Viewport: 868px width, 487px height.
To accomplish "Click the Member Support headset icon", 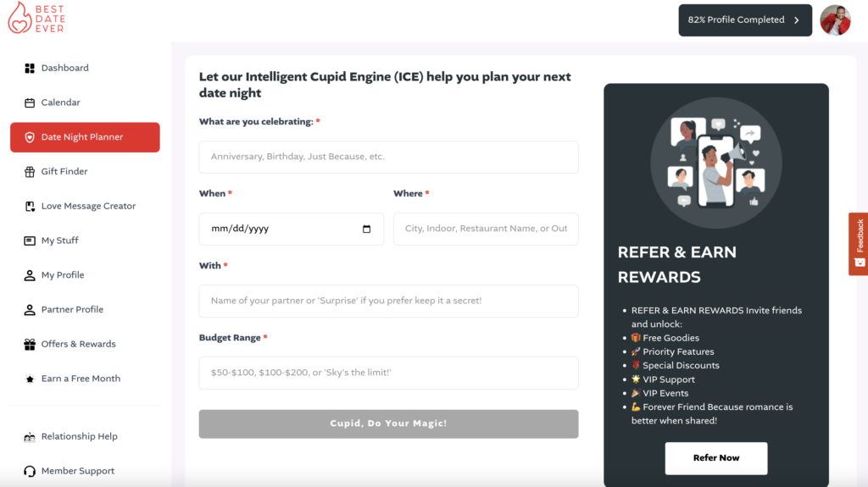I will [x=30, y=471].
